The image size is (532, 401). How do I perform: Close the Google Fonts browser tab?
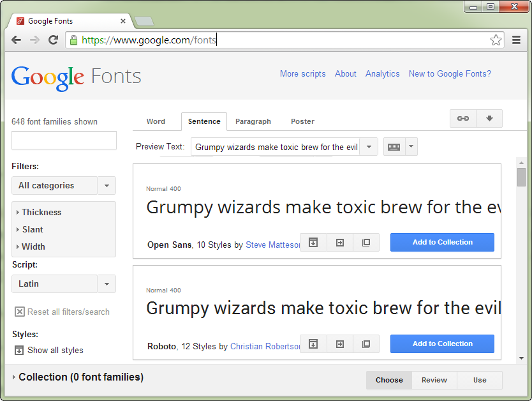point(123,21)
